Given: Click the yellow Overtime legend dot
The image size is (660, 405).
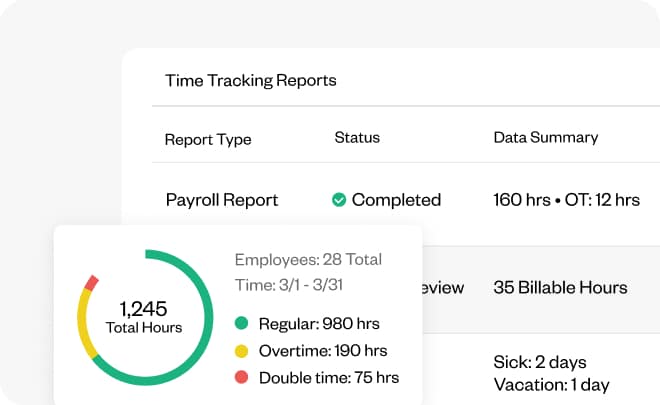Looking at the screenshot, I should coord(241,351).
